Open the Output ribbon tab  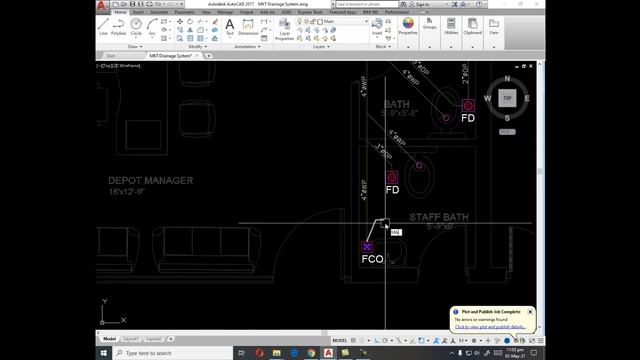(246, 12)
